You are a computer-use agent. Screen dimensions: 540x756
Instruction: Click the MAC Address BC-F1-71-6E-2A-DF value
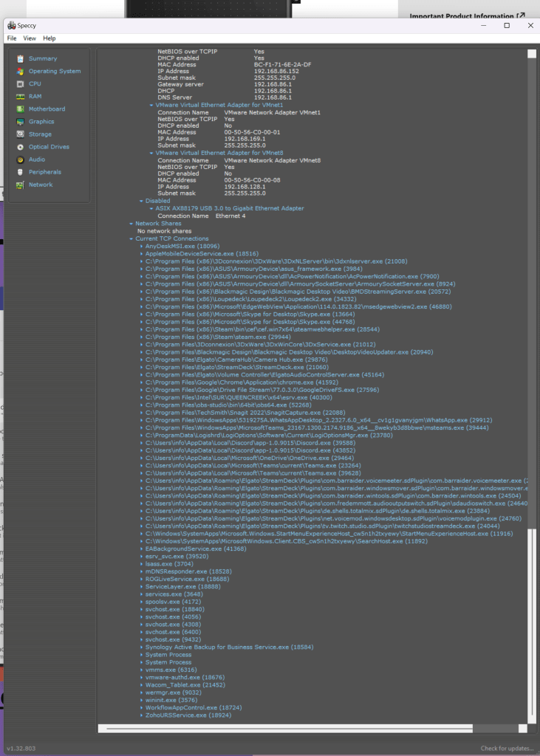(x=282, y=65)
